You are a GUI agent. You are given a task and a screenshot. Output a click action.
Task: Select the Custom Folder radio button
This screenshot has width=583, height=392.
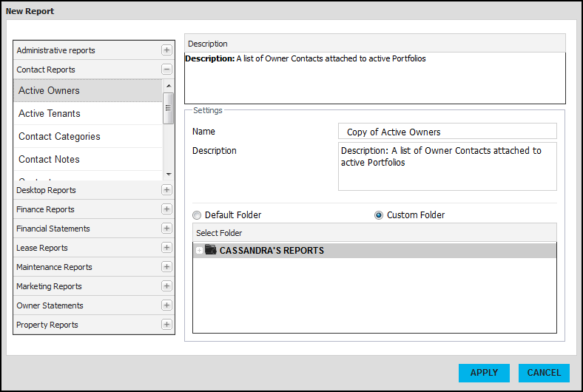click(379, 215)
